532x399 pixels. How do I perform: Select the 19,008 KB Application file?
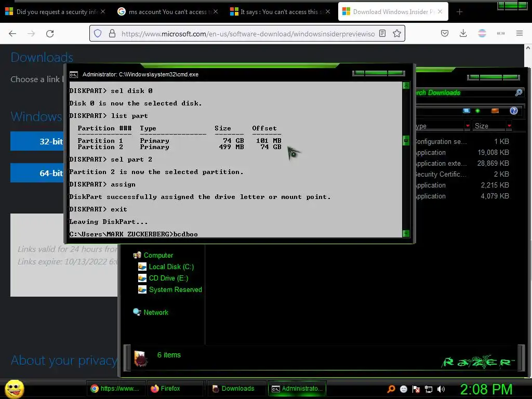(x=462, y=152)
